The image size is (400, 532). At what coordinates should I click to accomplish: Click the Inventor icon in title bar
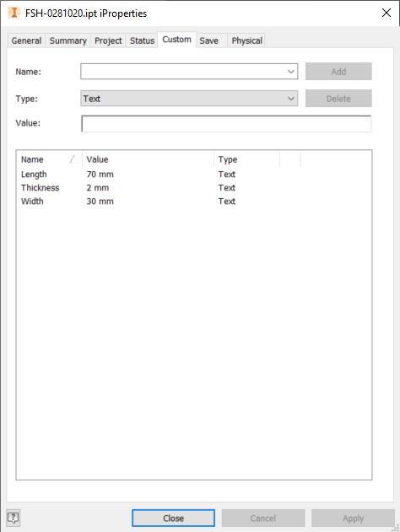pyautogui.click(x=14, y=13)
